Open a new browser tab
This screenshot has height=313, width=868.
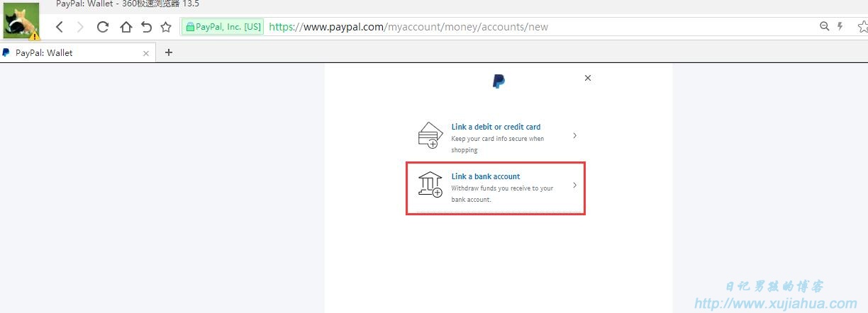pos(168,52)
